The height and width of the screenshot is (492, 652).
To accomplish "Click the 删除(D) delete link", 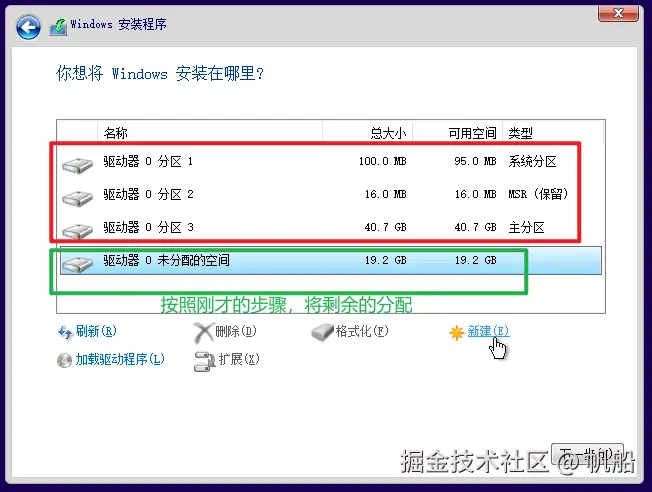I will coord(236,331).
